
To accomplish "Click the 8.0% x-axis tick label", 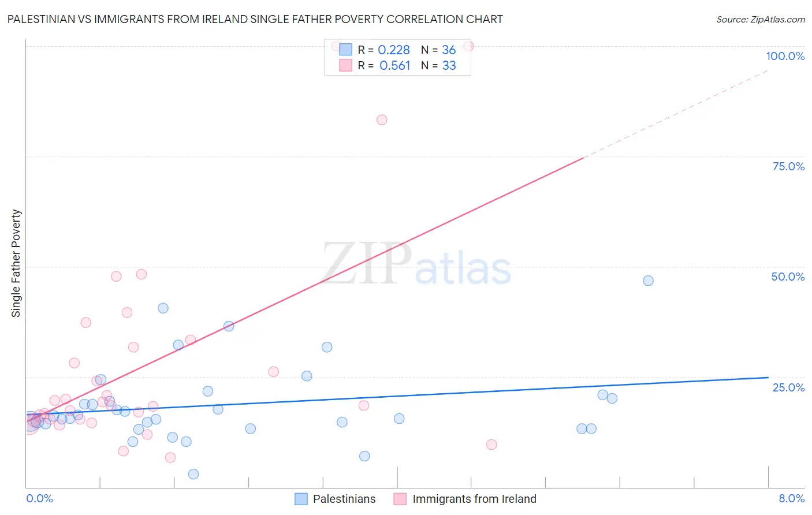I will pos(791,498).
